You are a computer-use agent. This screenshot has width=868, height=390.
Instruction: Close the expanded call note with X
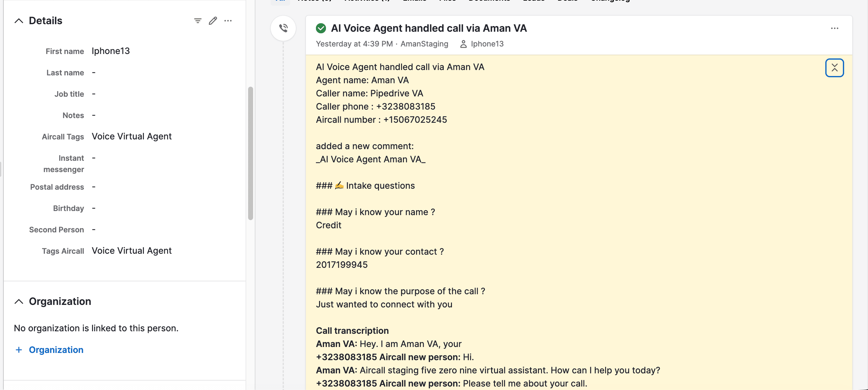[x=834, y=68]
